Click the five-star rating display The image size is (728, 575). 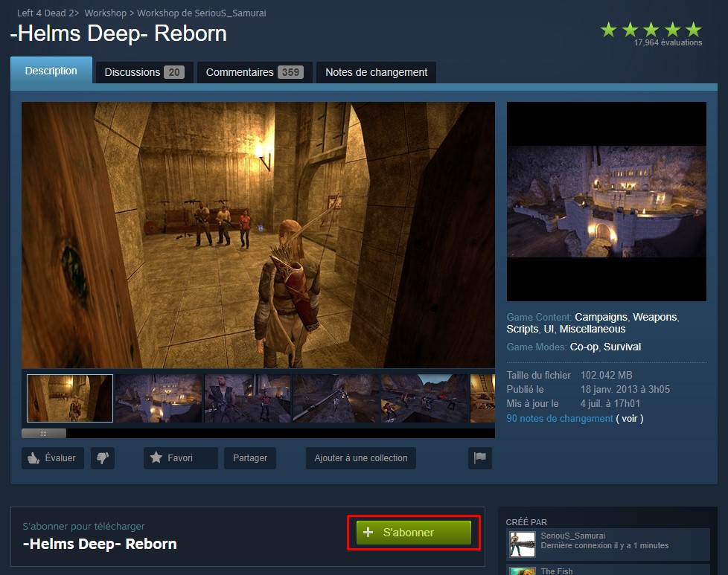(651, 30)
